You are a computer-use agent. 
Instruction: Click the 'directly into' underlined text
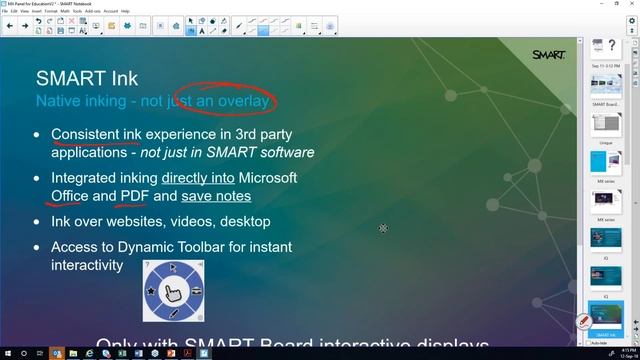click(x=198, y=178)
